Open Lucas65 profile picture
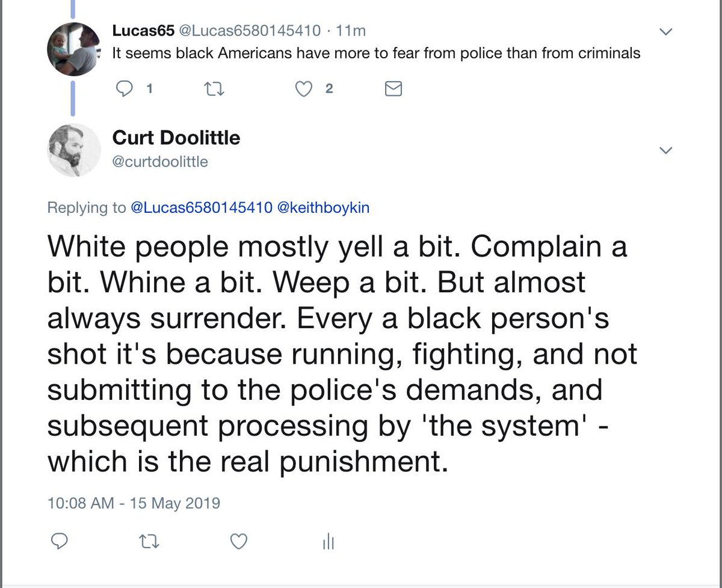Viewport: 722px width, 588px height. [x=73, y=49]
